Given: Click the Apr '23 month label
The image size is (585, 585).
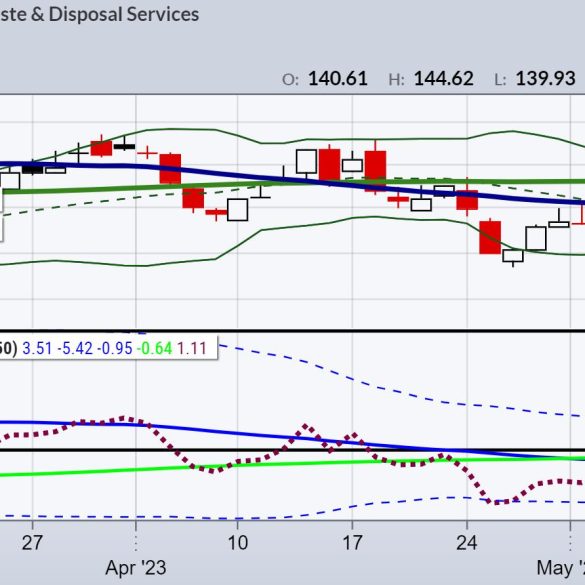Looking at the screenshot, I should [x=136, y=568].
